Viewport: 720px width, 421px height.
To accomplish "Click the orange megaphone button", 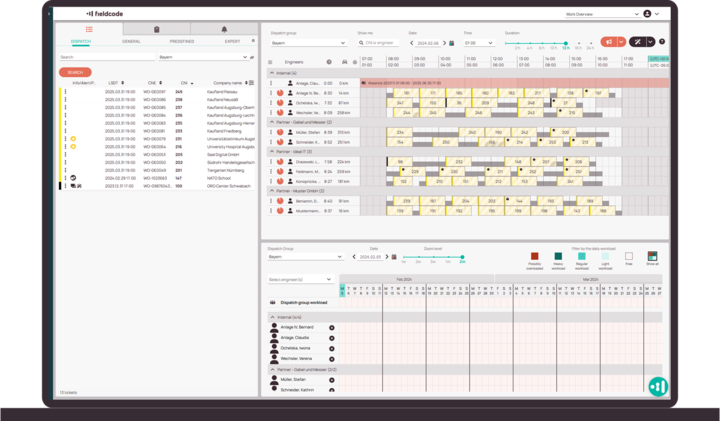I will tap(609, 42).
